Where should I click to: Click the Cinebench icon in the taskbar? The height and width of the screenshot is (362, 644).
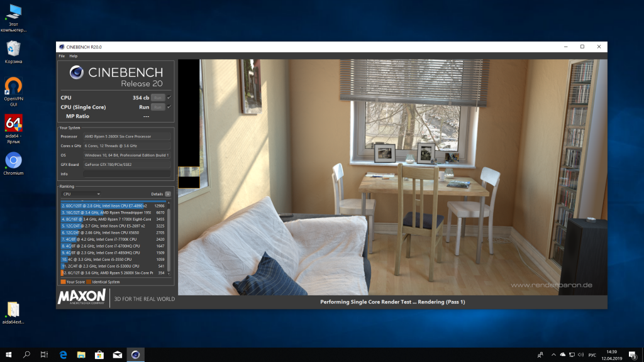[135, 355]
